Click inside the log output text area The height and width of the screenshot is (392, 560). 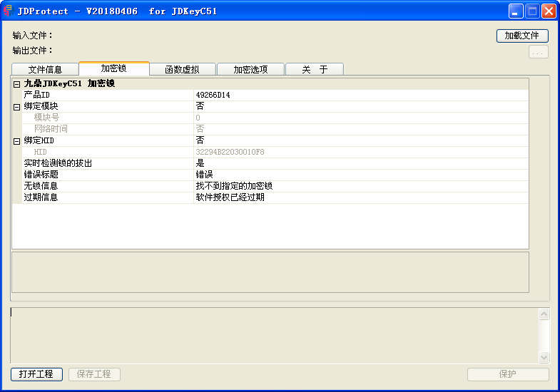coord(274,336)
